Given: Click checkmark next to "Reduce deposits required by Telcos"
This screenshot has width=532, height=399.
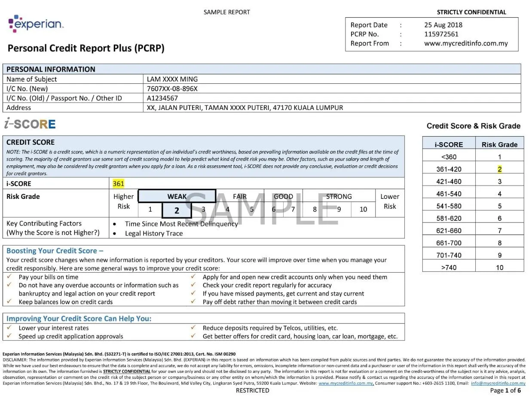Looking at the screenshot, I should [193, 328].
